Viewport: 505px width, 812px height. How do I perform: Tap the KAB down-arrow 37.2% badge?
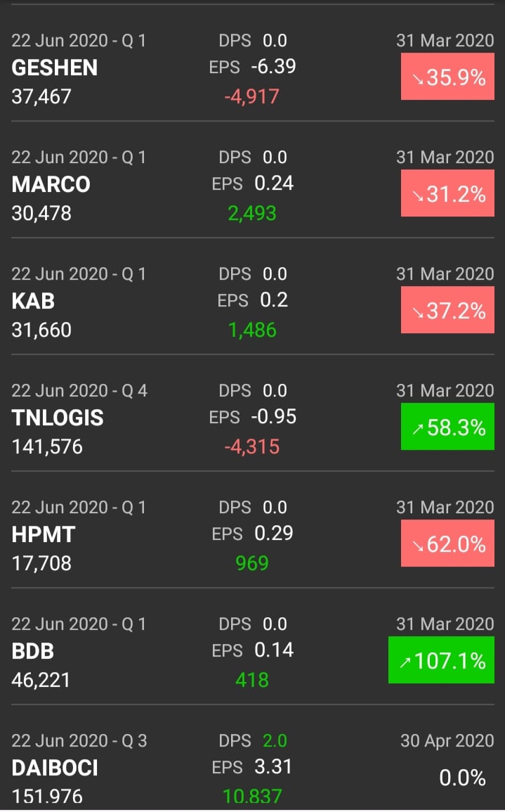(447, 310)
